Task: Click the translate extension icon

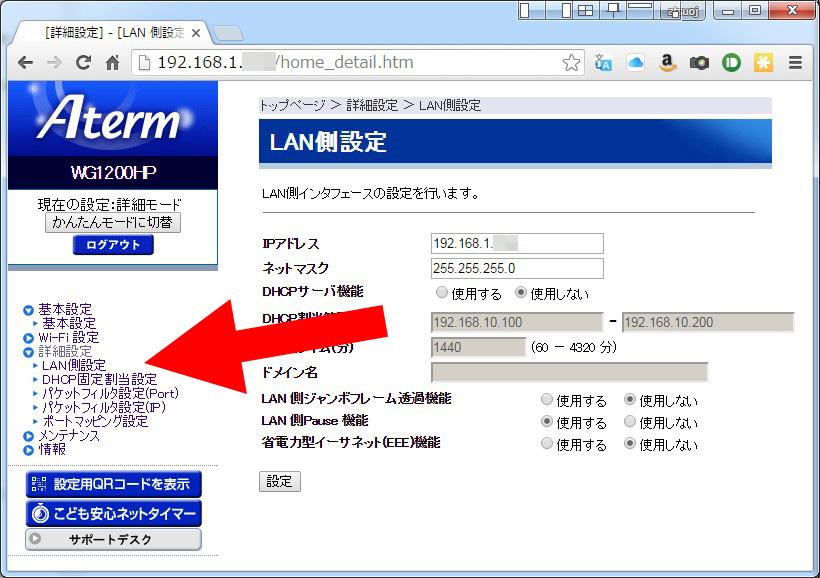Action: click(x=603, y=63)
